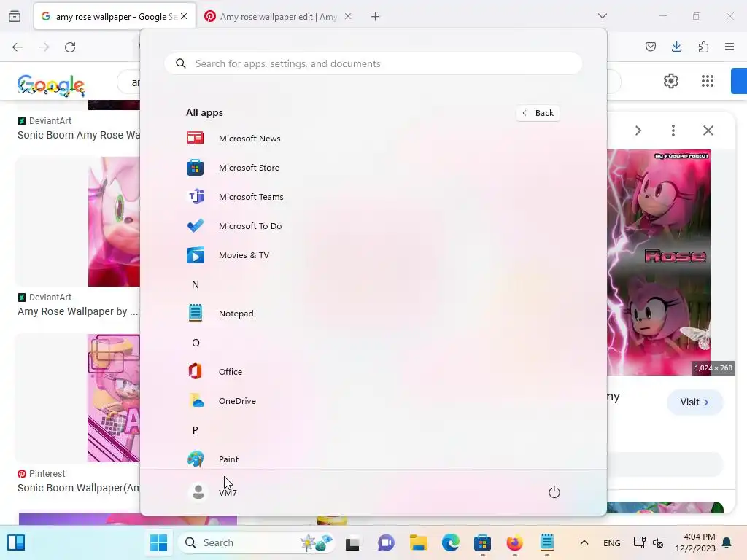Switch to Notepad via taskbar icon
Viewport: 747px width, 560px height.
(x=547, y=542)
